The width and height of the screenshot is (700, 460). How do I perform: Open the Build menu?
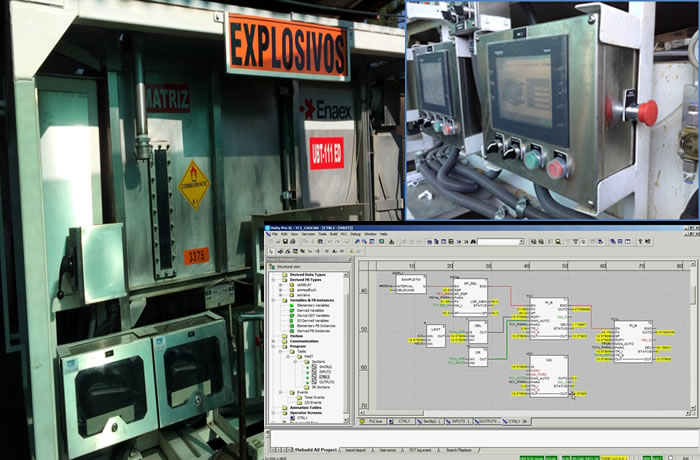point(333,234)
